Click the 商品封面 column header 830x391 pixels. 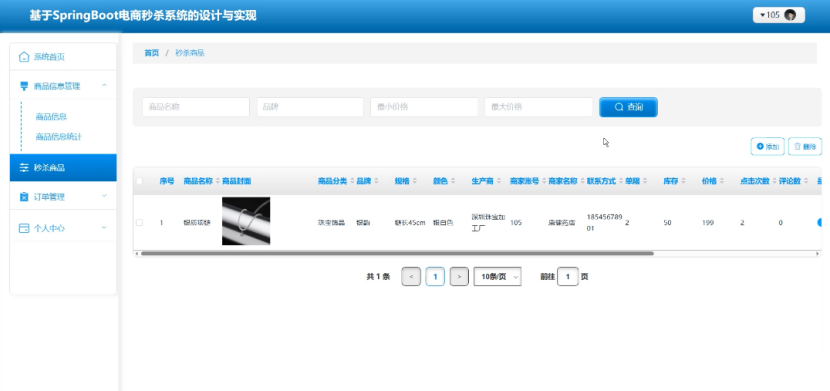(237, 181)
